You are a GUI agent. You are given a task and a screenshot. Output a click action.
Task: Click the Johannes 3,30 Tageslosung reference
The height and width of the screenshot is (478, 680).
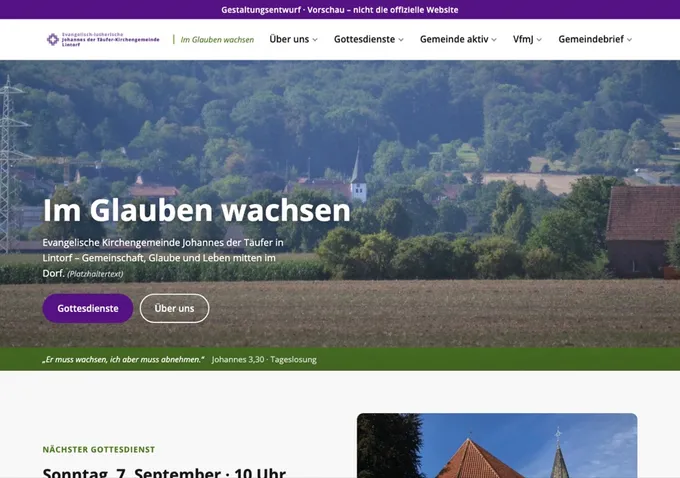264,360
